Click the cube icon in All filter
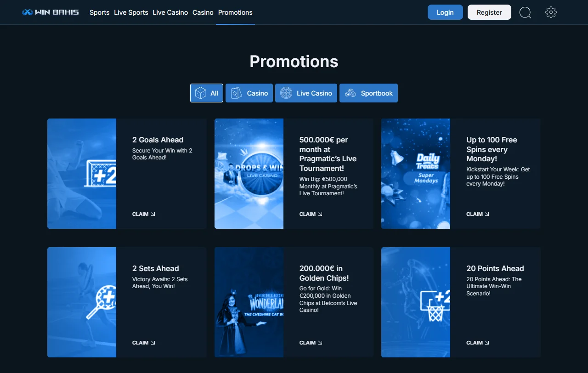The height and width of the screenshot is (373, 588). click(200, 93)
